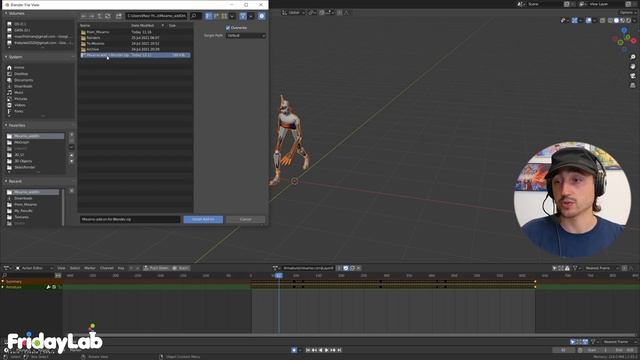640x360 pixels.
Task: Expand the Armature channel in dope sheet
Action: point(3,287)
